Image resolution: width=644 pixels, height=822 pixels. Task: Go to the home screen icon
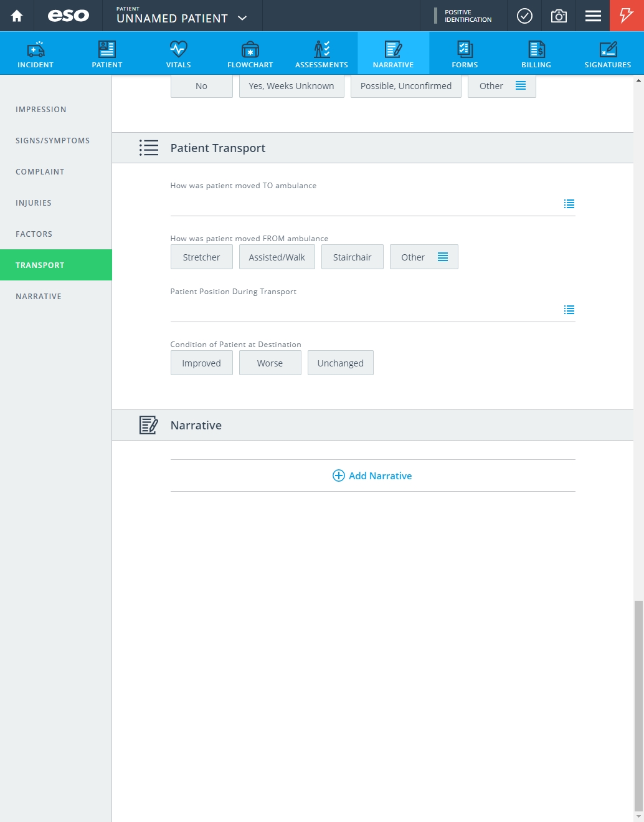17,16
